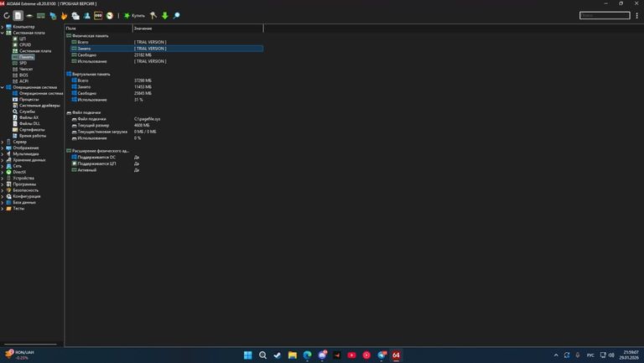Select the Поддерживается ОС row

(167, 158)
